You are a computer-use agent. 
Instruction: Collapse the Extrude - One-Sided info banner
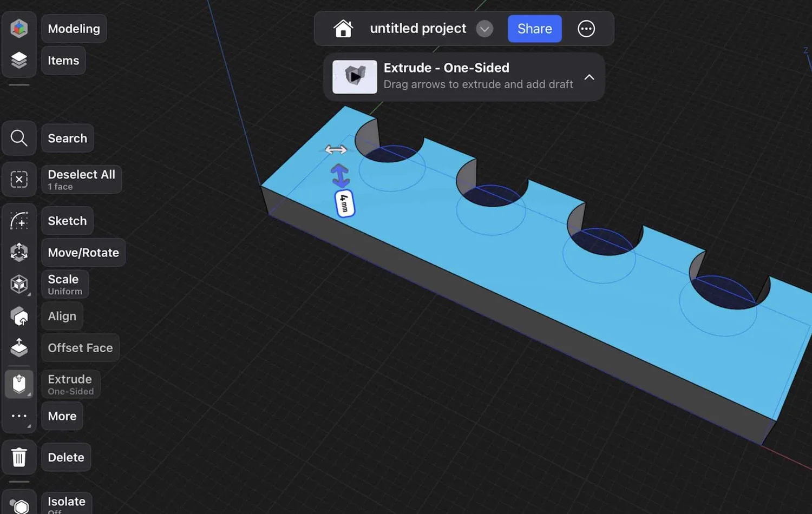(x=589, y=77)
